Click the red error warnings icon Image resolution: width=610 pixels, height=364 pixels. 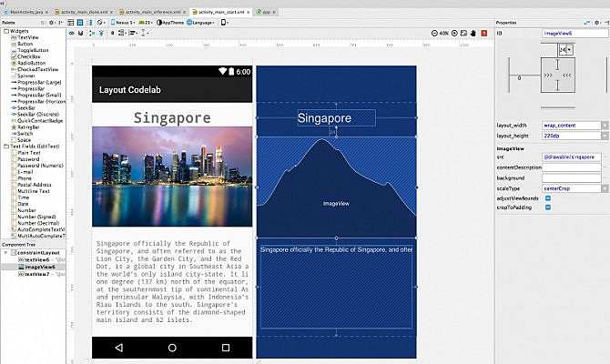(484, 33)
